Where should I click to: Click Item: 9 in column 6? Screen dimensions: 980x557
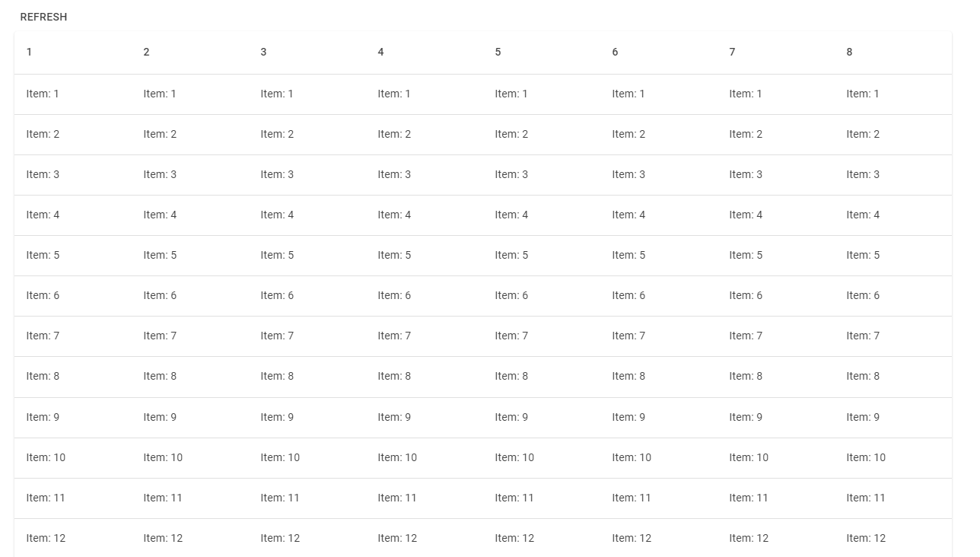(628, 417)
